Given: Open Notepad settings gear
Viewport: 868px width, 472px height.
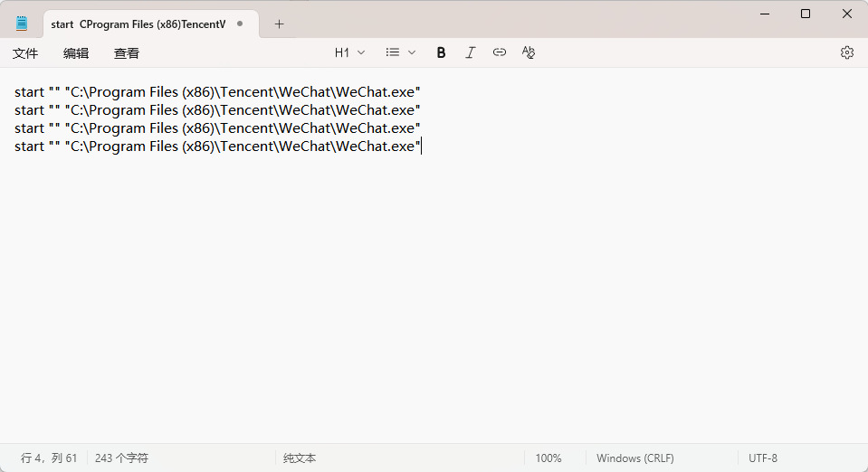Looking at the screenshot, I should 847,52.
